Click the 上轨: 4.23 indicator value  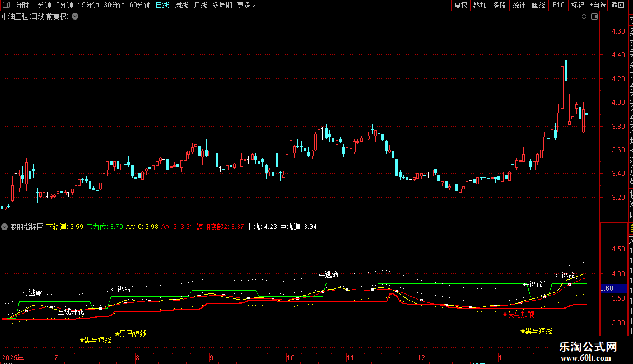pos(262,227)
